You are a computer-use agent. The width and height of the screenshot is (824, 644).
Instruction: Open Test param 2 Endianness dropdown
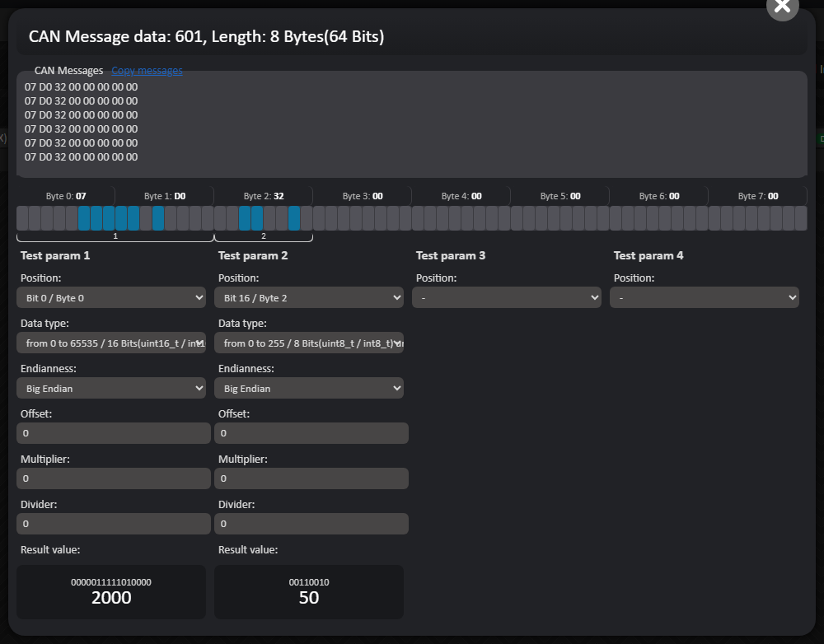tap(309, 388)
